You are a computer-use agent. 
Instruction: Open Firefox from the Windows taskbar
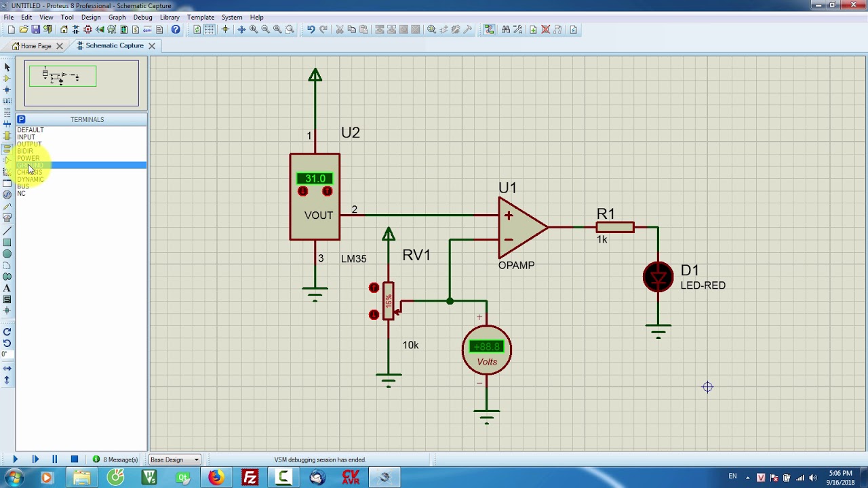click(216, 477)
